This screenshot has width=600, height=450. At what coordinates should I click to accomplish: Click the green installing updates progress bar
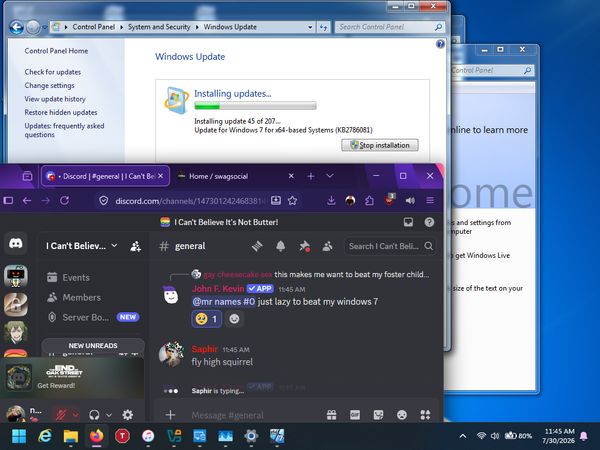(x=255, y=105)
